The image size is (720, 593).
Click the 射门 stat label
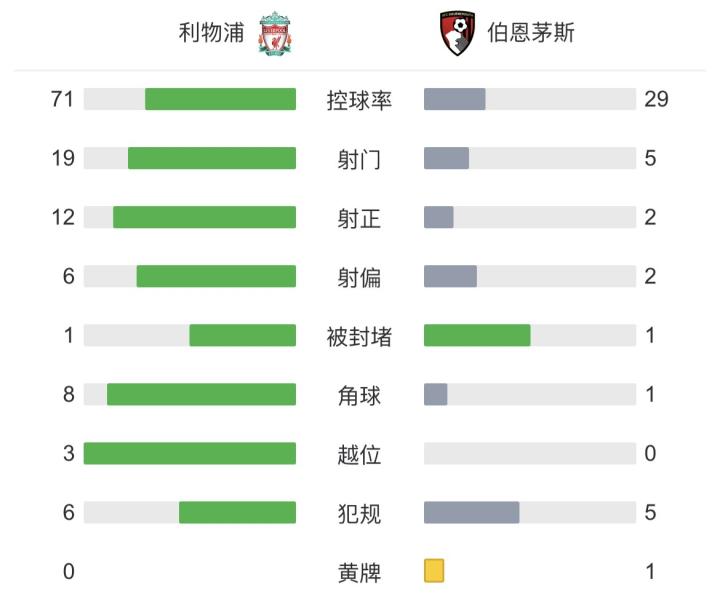(359, 159)
